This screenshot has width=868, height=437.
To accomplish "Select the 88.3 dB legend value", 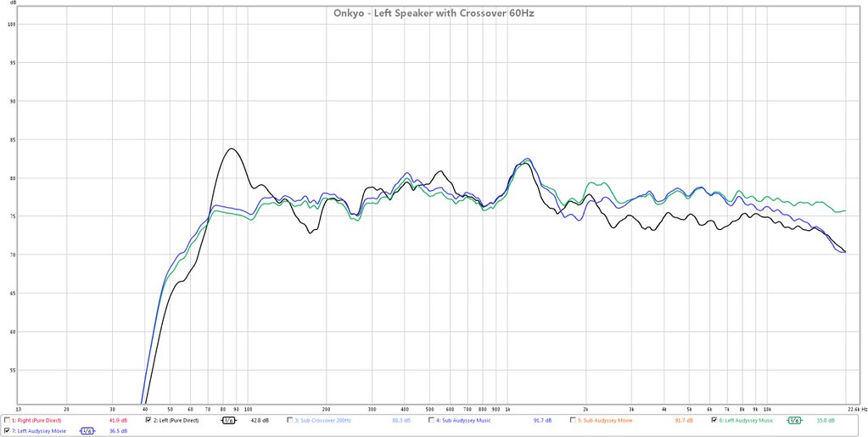I will point(400,420).
